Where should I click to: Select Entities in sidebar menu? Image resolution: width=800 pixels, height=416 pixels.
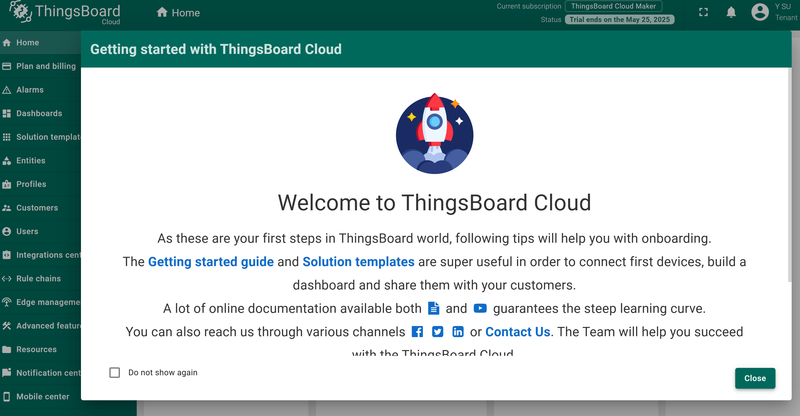(x=40, y=161)
